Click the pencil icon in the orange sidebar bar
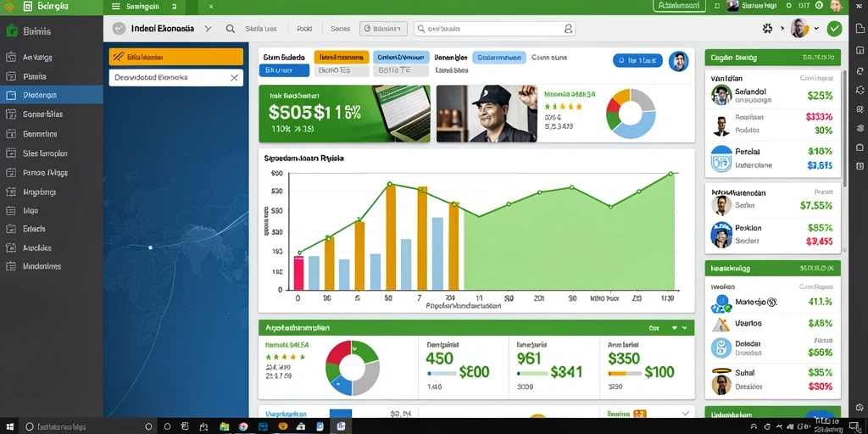This screenshot has width=868, height=434. click(x=117, y=57)
